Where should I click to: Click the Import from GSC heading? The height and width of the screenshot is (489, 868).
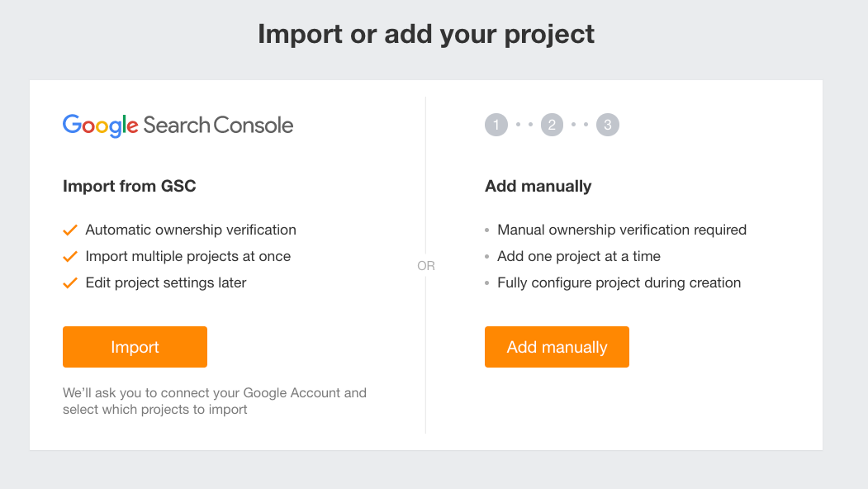(130, 186)
